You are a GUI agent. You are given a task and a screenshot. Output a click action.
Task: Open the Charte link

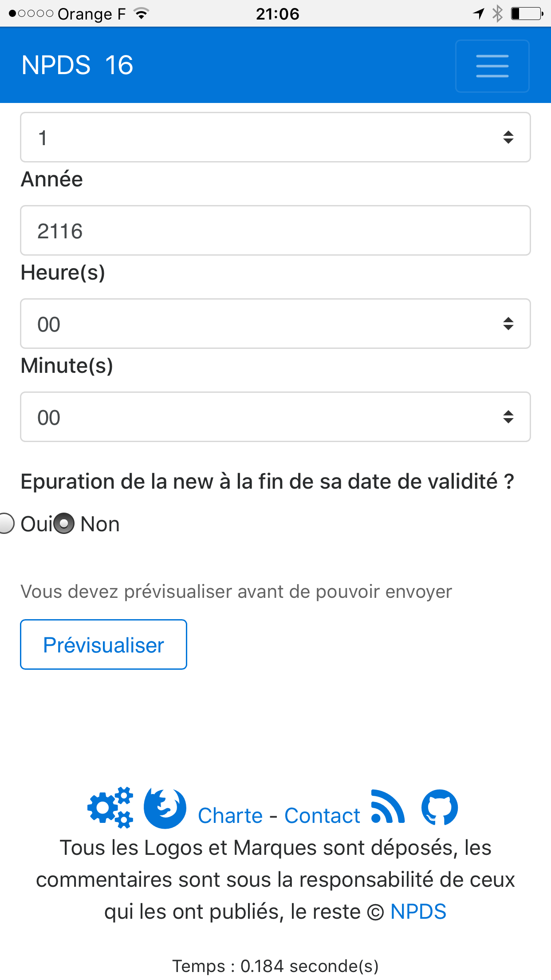point(230,816)
